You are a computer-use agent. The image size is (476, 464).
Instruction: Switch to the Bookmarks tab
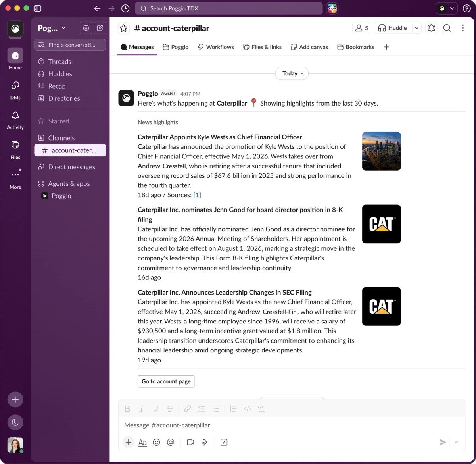pyautogui.click(x=356, y=47)
